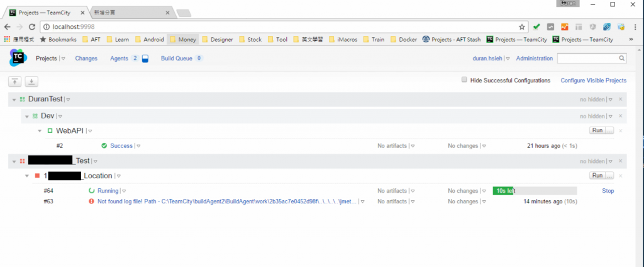Show more bookmarks with the chevron
The height and width of the screenshot is (267, 644).
pyautogui.click(x=631, y=40)
